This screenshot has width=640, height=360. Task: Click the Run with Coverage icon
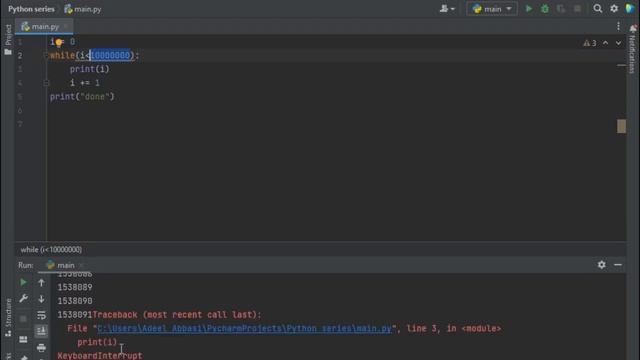pyautogui.click(x=561, y=9)
